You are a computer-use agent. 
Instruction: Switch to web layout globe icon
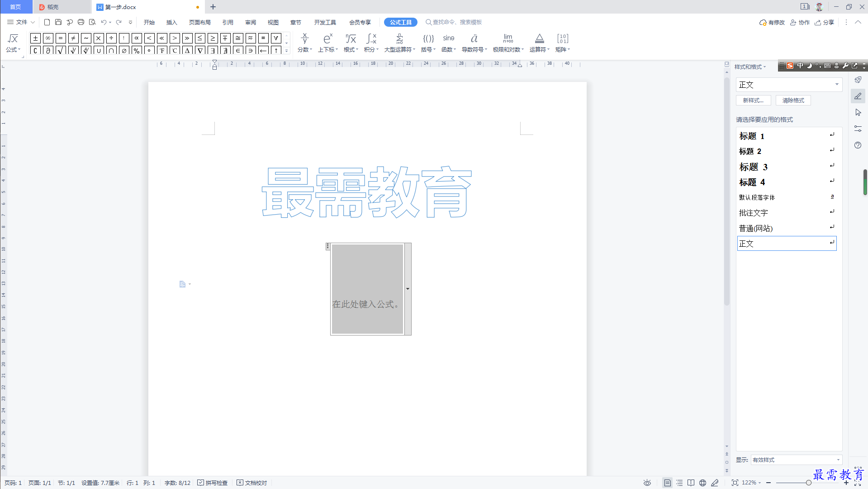point(702,483)
